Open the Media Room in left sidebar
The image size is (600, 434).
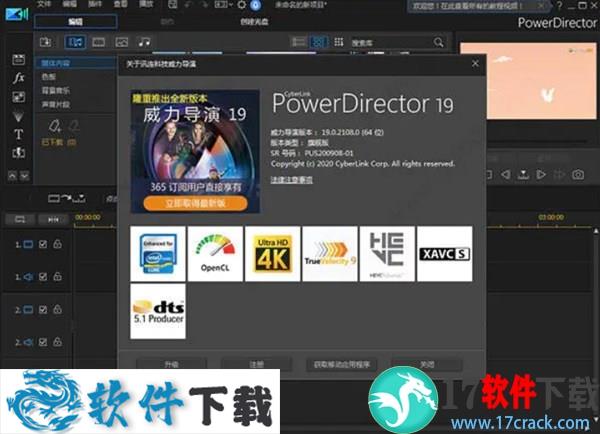18,59
